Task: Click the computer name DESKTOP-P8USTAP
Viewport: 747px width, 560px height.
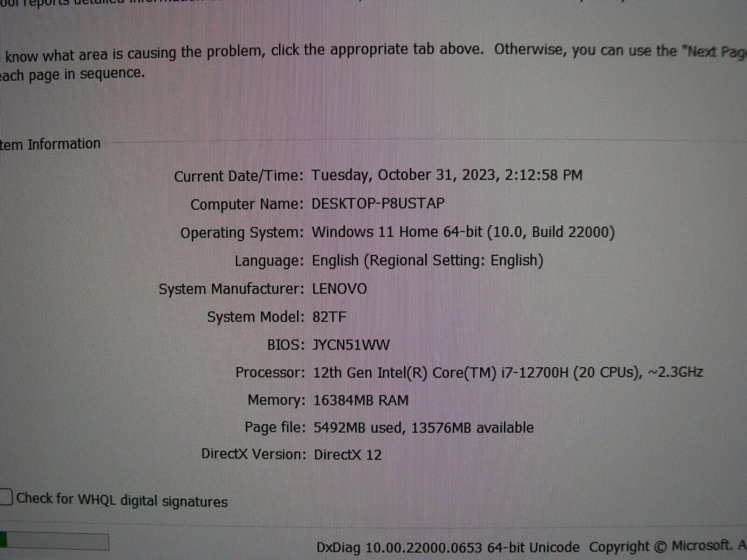Action: tap(378, 203)
